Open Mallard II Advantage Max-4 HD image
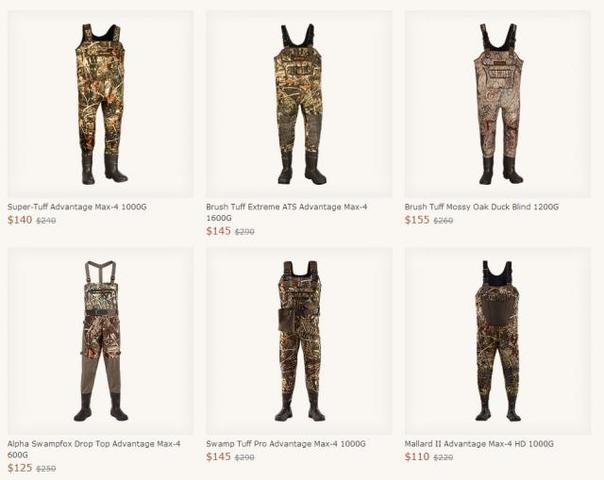604x480 pixels. pos(497,341)
